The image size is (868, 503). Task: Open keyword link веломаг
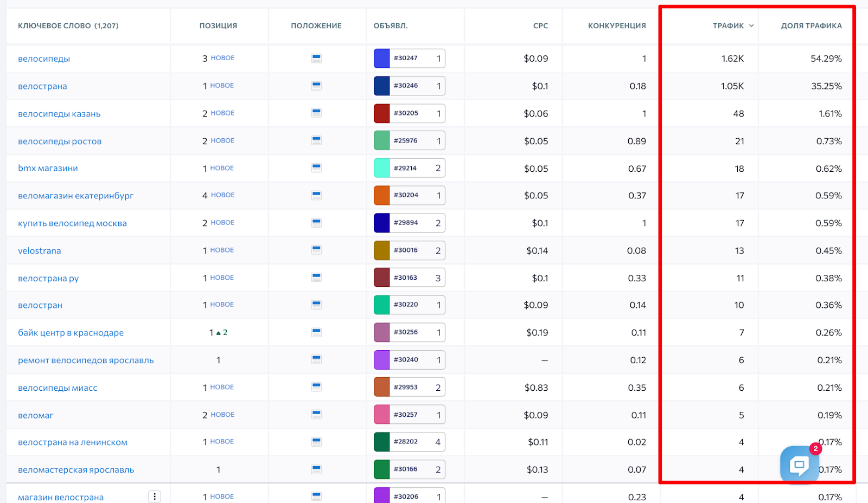pos(36,415)
